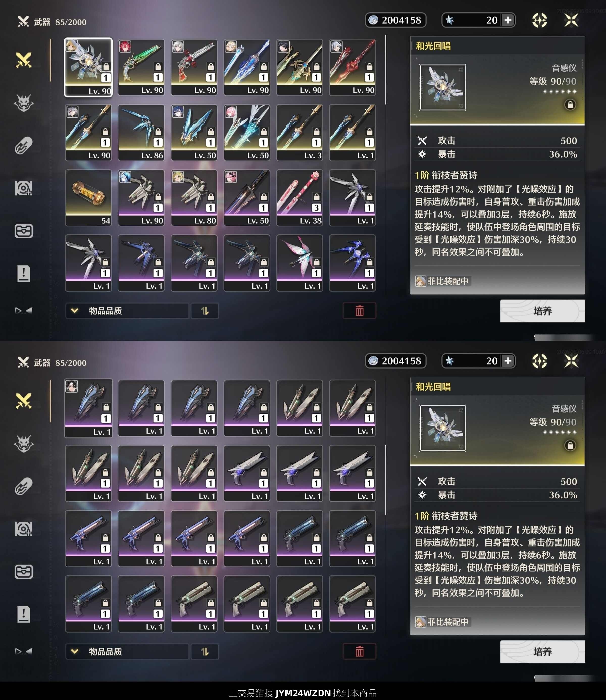This screenshot has width=606, height=700.
Task: Open the capsule items tab in lower sidebar
Action: pos(24,486)
